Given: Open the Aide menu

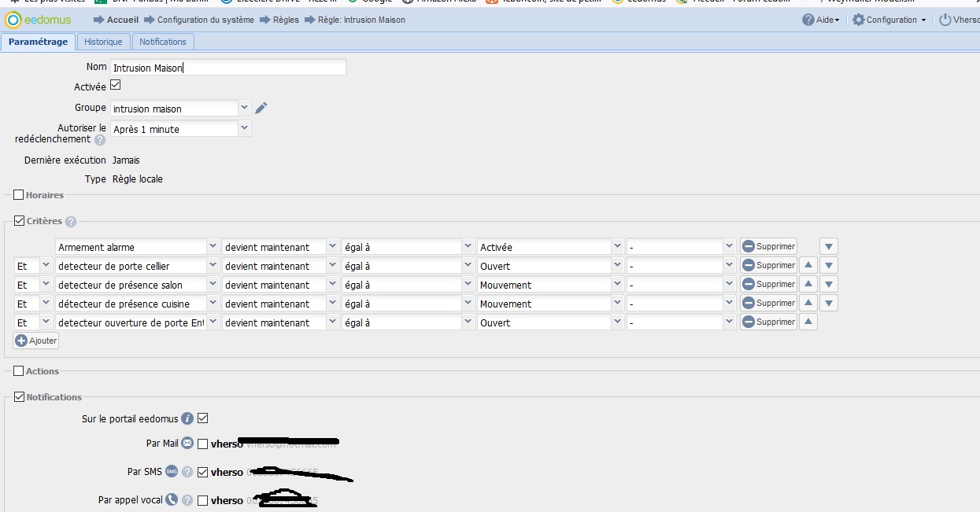Looking at the screenshot, I should point(821,20).
